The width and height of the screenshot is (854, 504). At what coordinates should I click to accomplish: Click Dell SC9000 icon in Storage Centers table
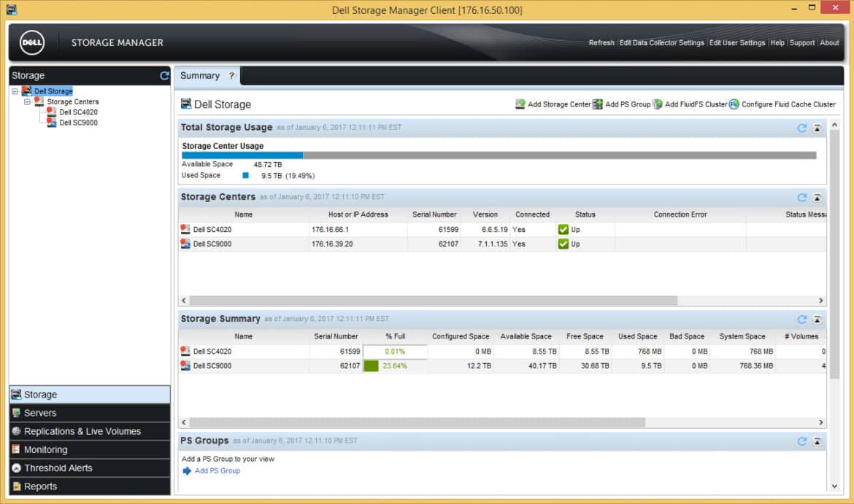tap(185, 244)
